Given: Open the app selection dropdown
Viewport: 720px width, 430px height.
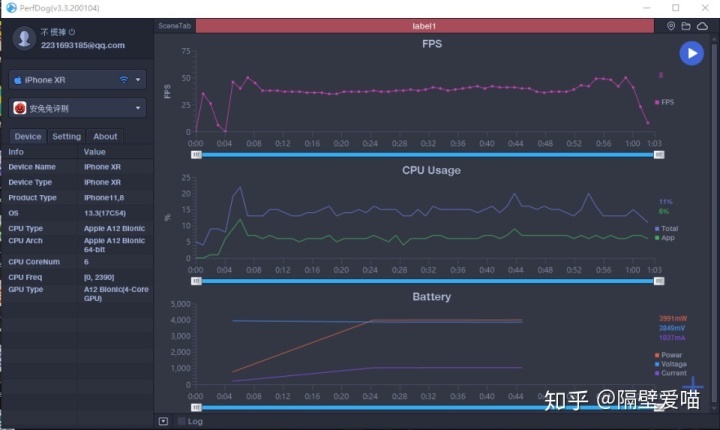Looking at the screenshot, I should 78,108.
